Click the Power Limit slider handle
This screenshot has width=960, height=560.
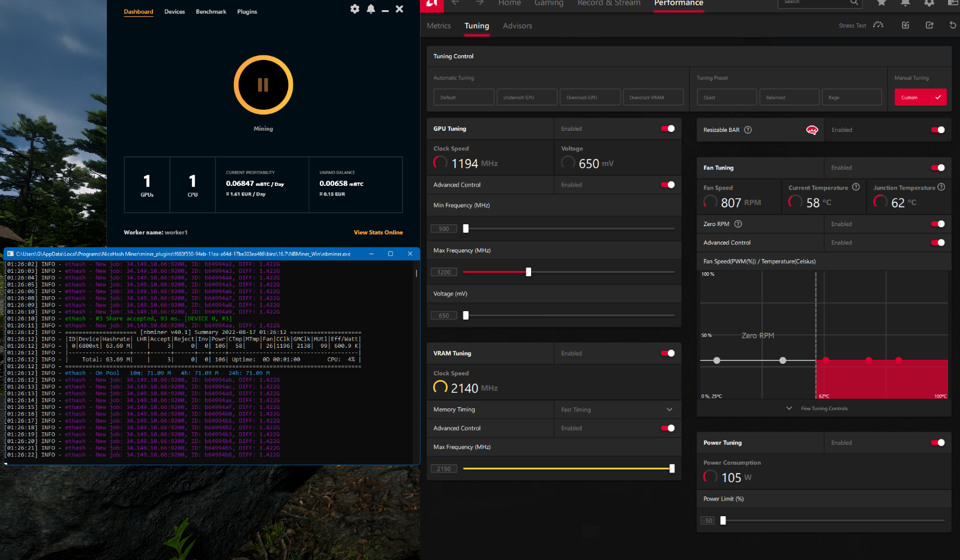pos(723,520)
